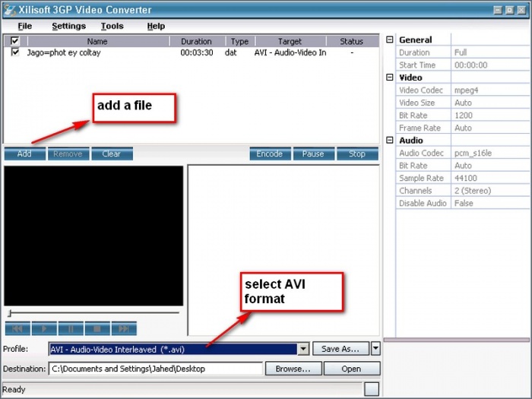Click the Type column header
Viewport: 532px width, 399px height.
(240, 41)
